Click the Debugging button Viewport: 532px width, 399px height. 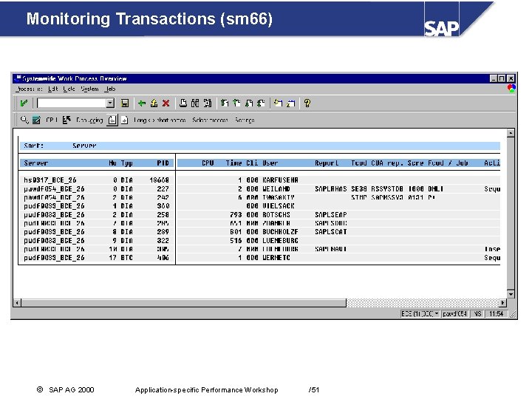click(89, 120)
